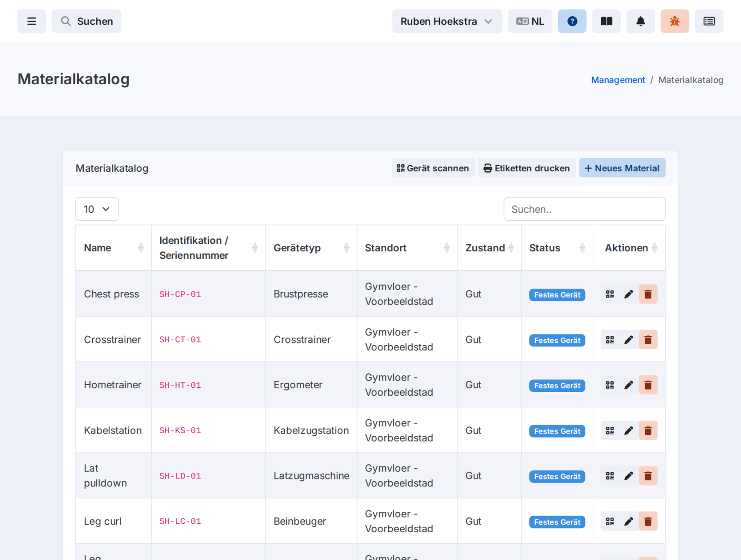Open the rows-per-page dropdown showing 10
The image size is (741, 560).
click(97, 209)
